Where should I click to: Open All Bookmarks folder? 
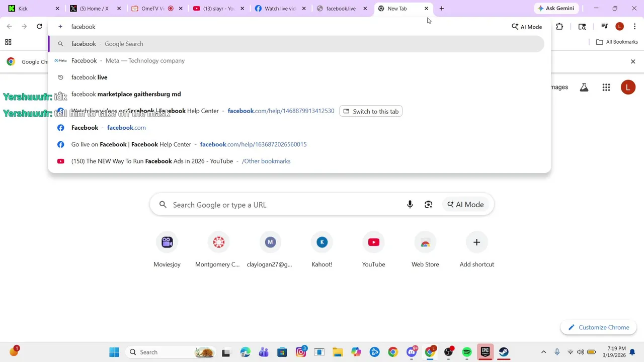tap(617, 42)
